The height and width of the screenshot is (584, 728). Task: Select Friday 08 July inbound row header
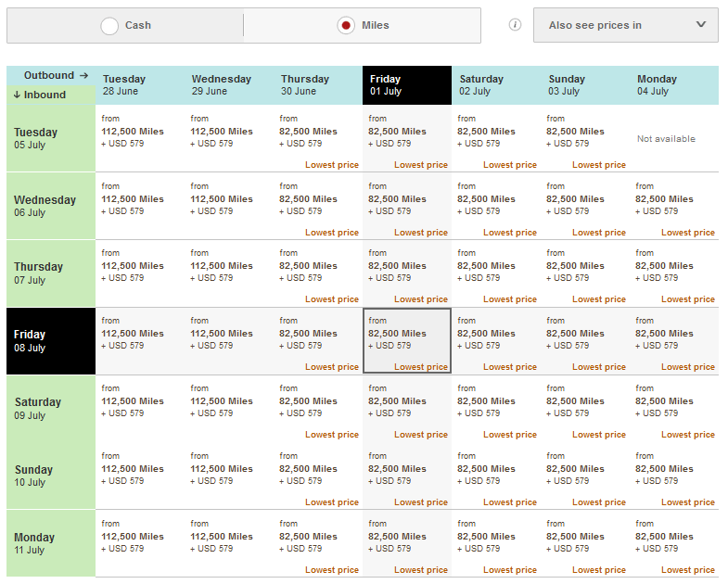tap(51, 341)
